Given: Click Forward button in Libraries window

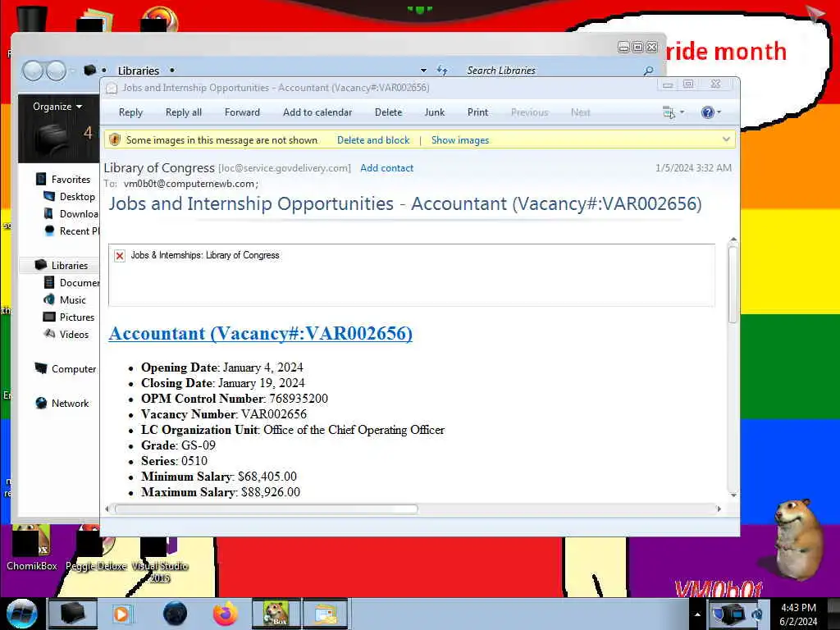Looking at the screenshot, I should [57, 71].
